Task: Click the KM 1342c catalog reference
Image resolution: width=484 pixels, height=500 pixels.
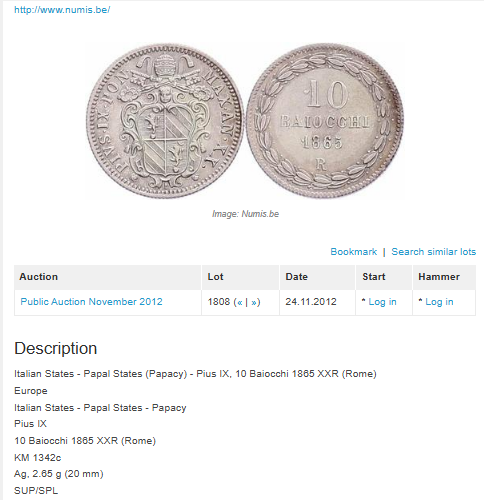Action: click(x=38, y=457)
